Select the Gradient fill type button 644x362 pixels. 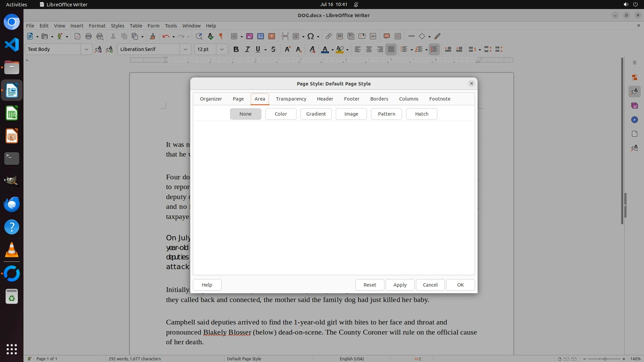[316, 114]
